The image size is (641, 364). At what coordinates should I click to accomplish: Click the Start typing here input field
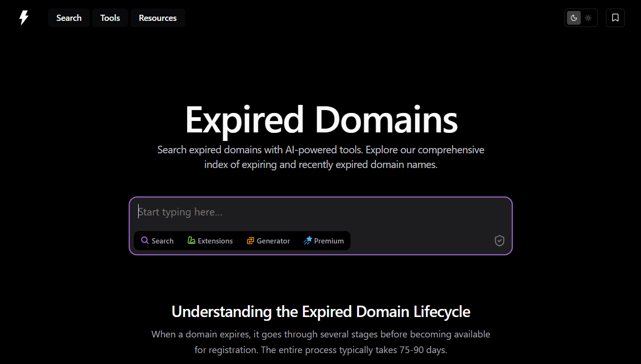(320, 212)
